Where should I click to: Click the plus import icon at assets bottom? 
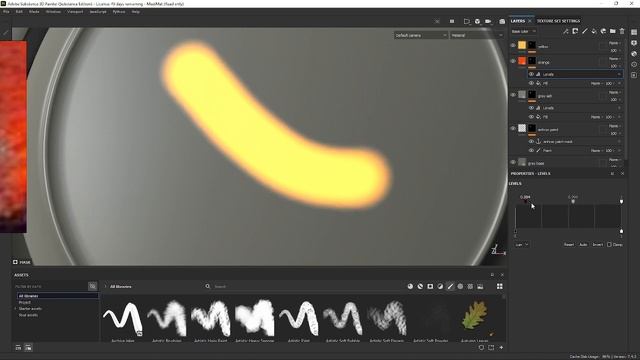pos(501,347)
